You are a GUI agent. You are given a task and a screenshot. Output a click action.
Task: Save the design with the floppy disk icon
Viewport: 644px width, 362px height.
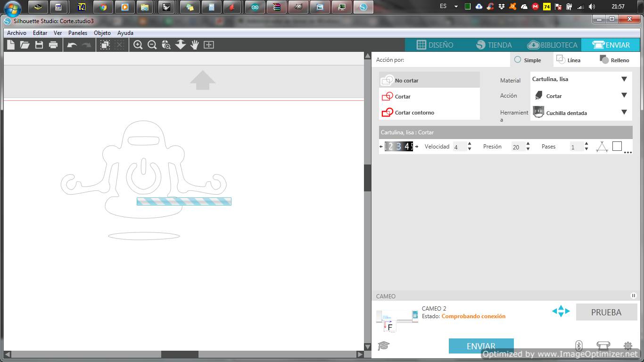(39, 45)
